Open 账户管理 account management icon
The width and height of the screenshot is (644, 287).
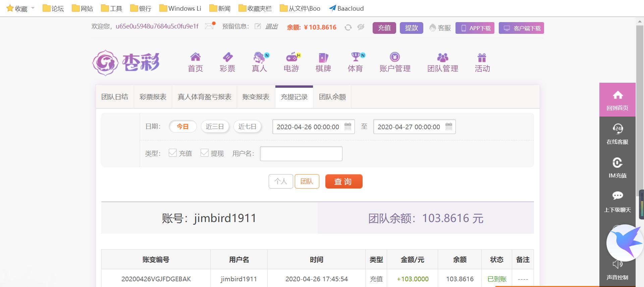coord(395,62)
